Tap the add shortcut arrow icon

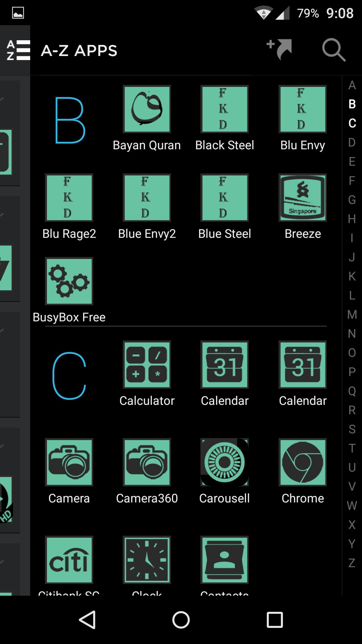pyautogui.click(x=279, y=49)
